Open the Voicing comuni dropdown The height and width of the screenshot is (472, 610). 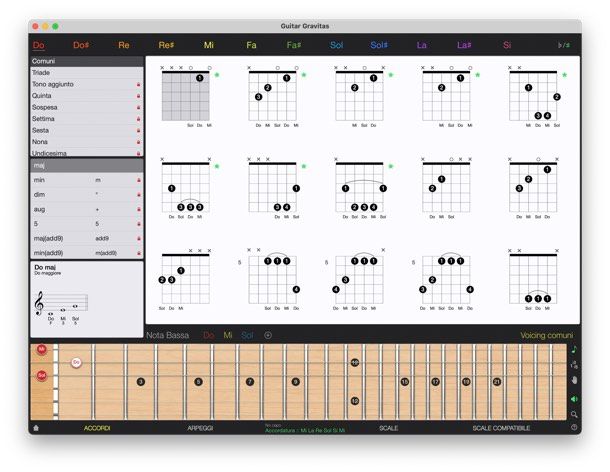point(547,335)
